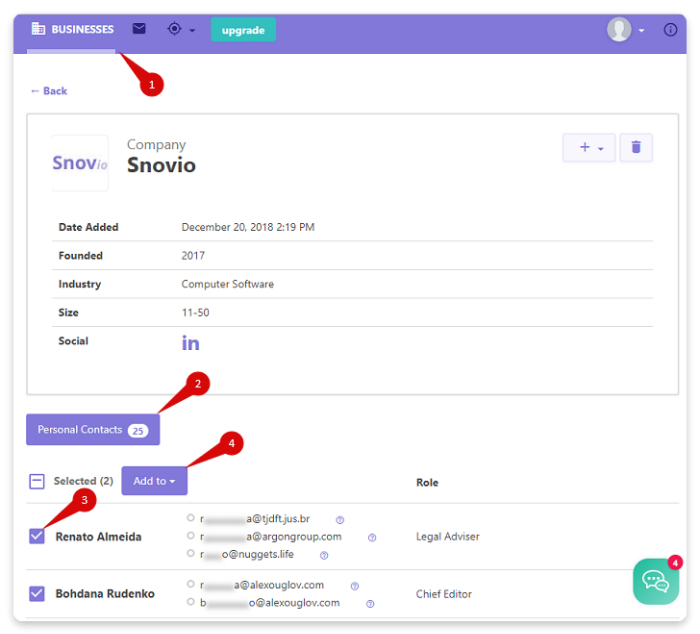This screenshot has height=634, width=700.
Task: Select the argongroup.com email radio
Action: coord(191,536)
